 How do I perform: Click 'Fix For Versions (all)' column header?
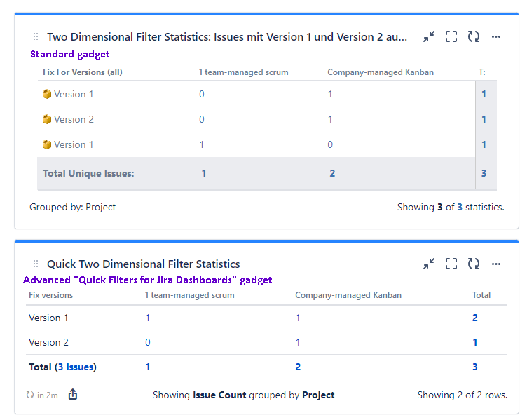(83, 72)
